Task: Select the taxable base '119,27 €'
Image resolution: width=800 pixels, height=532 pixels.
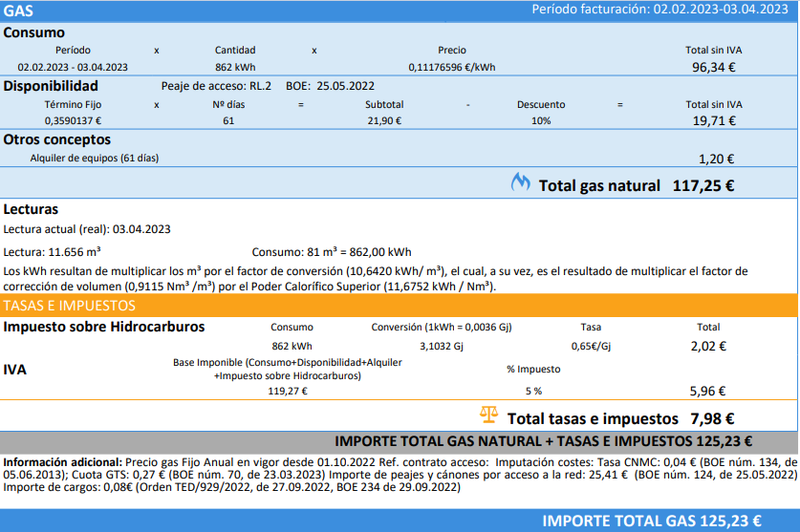Action: point(288,392)
